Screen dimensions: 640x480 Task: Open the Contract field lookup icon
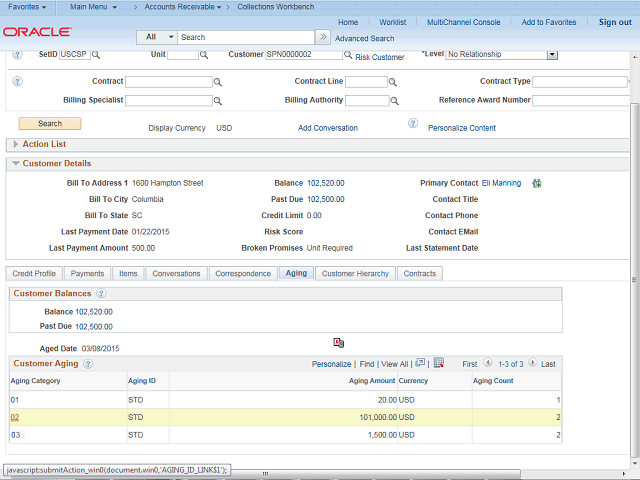(x=218, y=82)
